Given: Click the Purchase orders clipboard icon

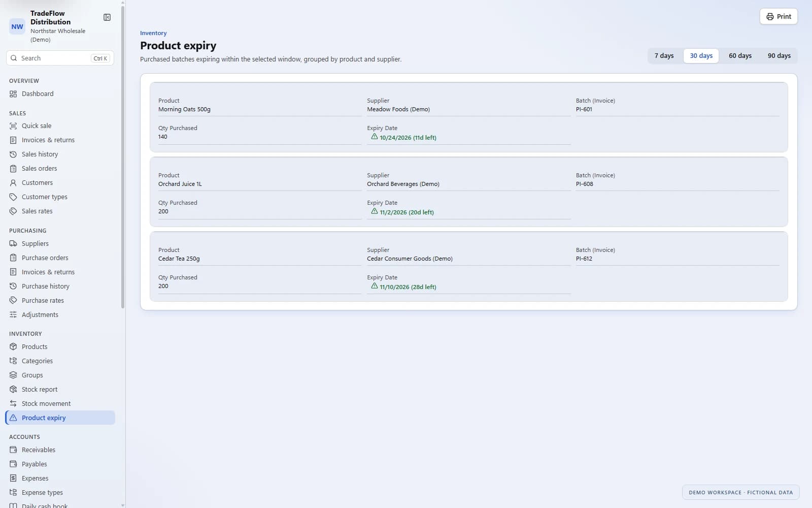Looking at the screenshot, I should pyautogui.click(x=13, y=258).
